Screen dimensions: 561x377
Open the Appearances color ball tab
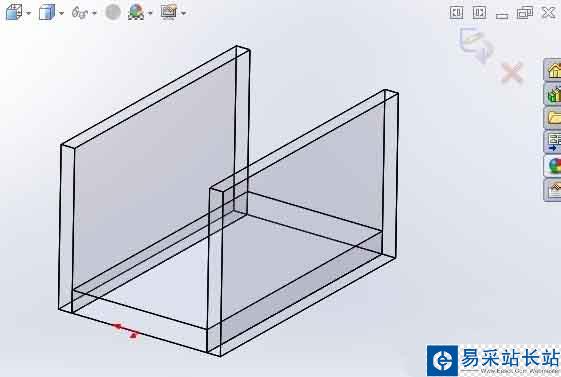[553, 166]
